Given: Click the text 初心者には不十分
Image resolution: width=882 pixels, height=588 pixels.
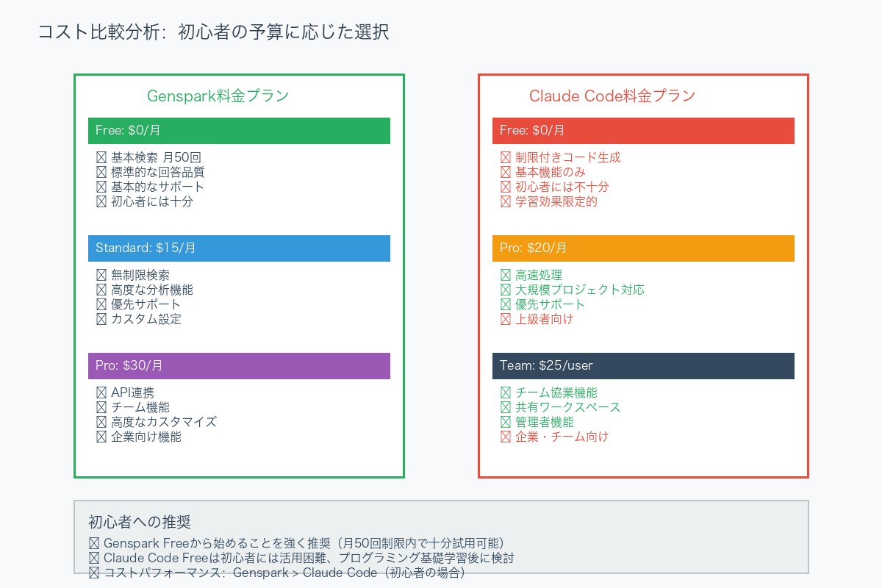Looking at the screenshot, I should (562, 187).
